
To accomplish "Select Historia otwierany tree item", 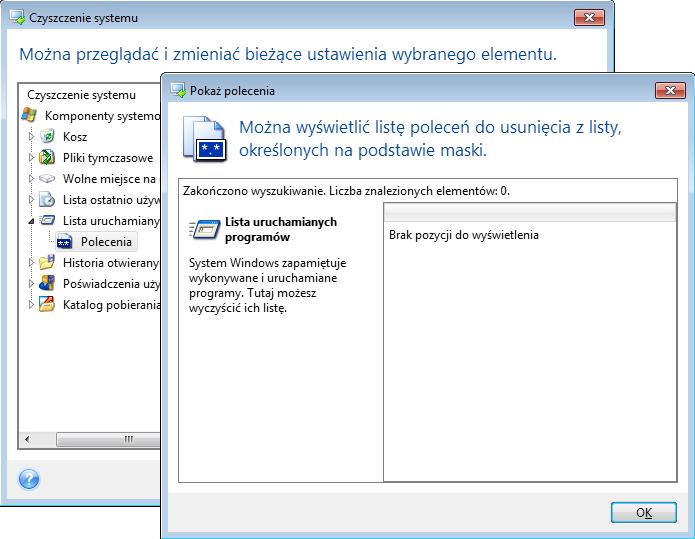I will coord(111,263).
